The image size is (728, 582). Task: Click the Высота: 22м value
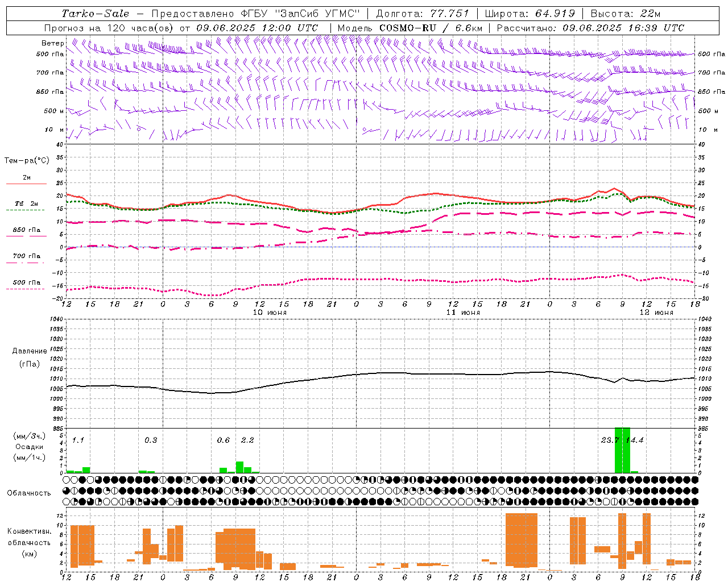[626, 14]
